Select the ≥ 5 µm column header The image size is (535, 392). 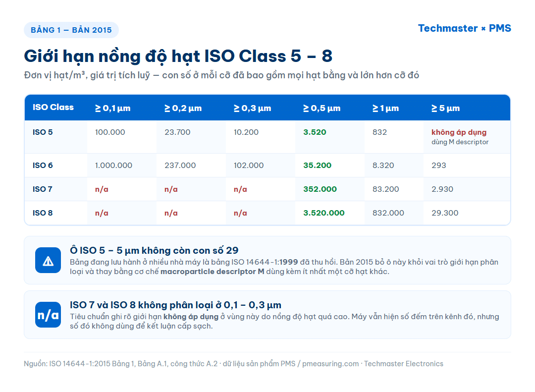(x=446, y=108)
